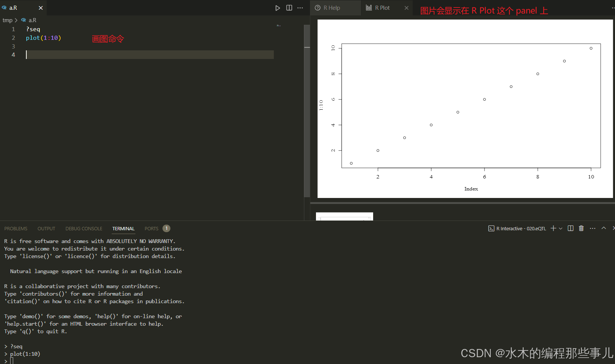Image resolution: width=615 pixels, height=364 pixels.
Task: Maximize the panel with chevron up
Action: coord(604,228)
